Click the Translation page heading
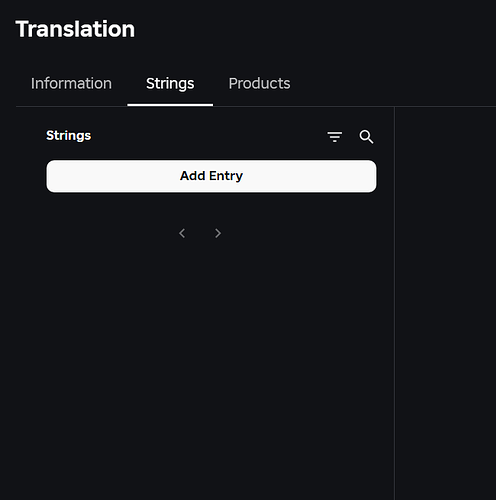This screenshot has width=496, height=500. tap(75, 29)
